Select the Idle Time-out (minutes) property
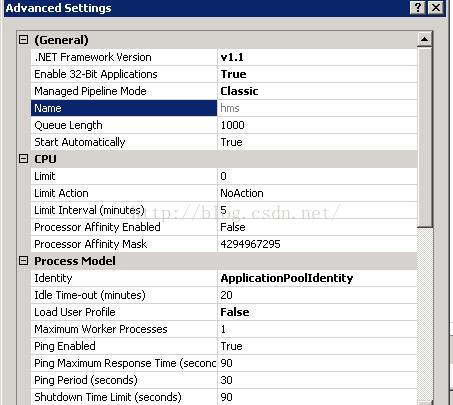The width and height of the screenshot is (453, 405). [x=124, y=295]
